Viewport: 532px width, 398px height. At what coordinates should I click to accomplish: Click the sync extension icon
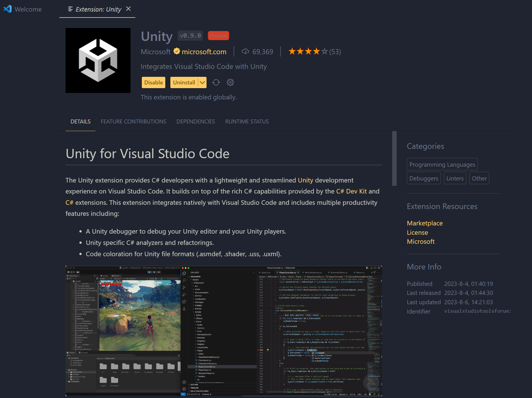[216, 82]
